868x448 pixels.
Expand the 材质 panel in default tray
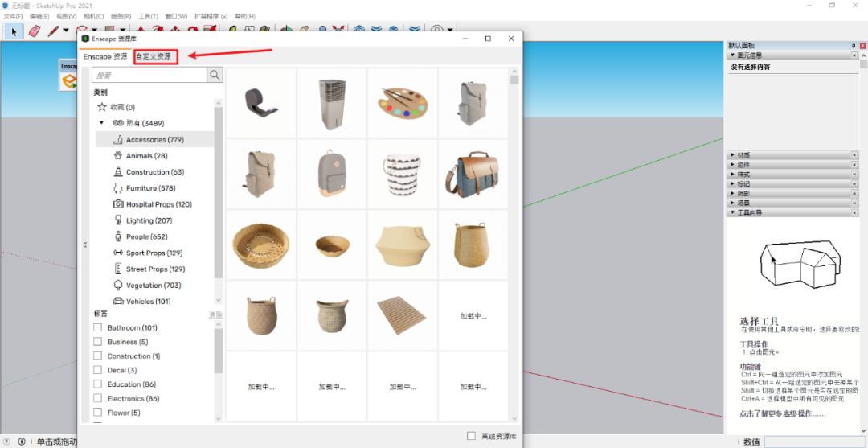tap(743, 154)
